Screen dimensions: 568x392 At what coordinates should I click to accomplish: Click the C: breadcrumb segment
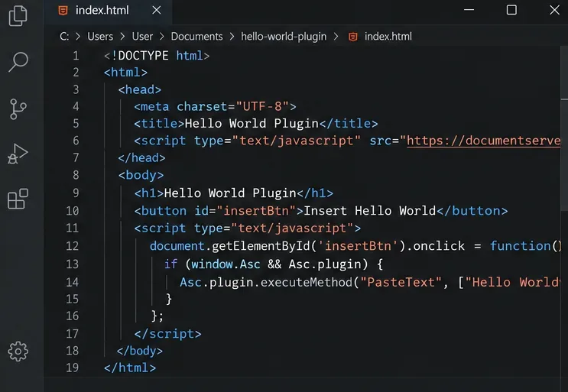(x=64, y=37)
